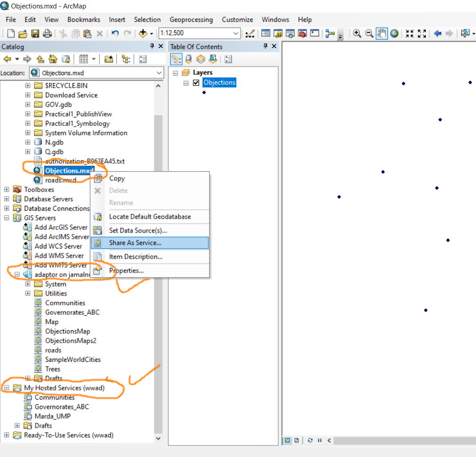Zoom to Full Extent globe icon

click(394, 33)
